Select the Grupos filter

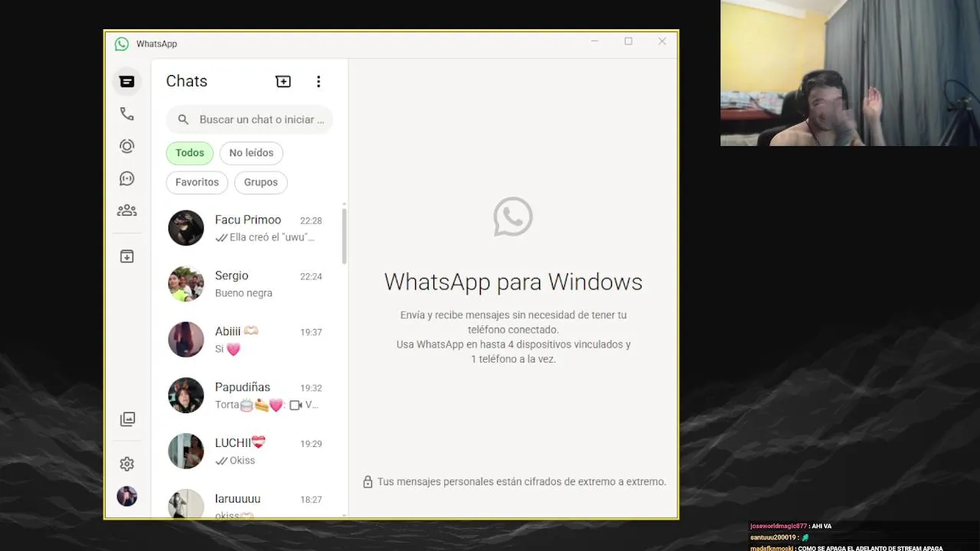tap(261, 182)
